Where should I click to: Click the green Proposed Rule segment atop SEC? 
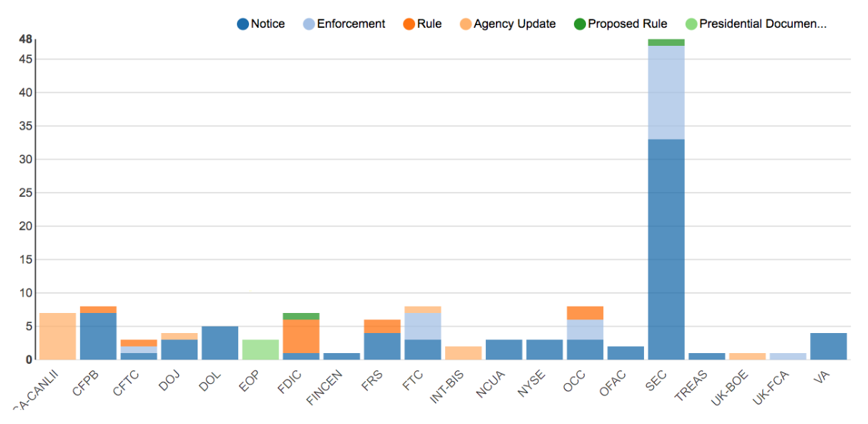coord(666,42)
